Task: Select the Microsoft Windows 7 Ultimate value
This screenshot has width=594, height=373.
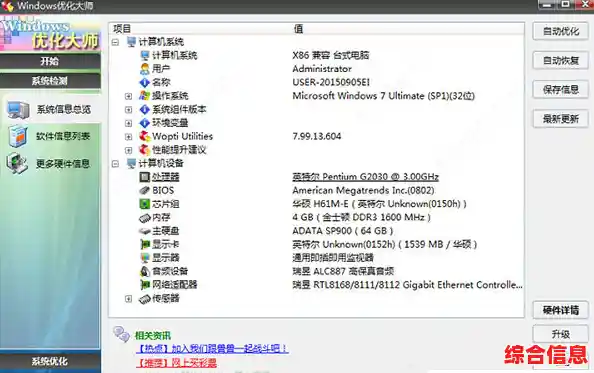Action: [383, 96]
